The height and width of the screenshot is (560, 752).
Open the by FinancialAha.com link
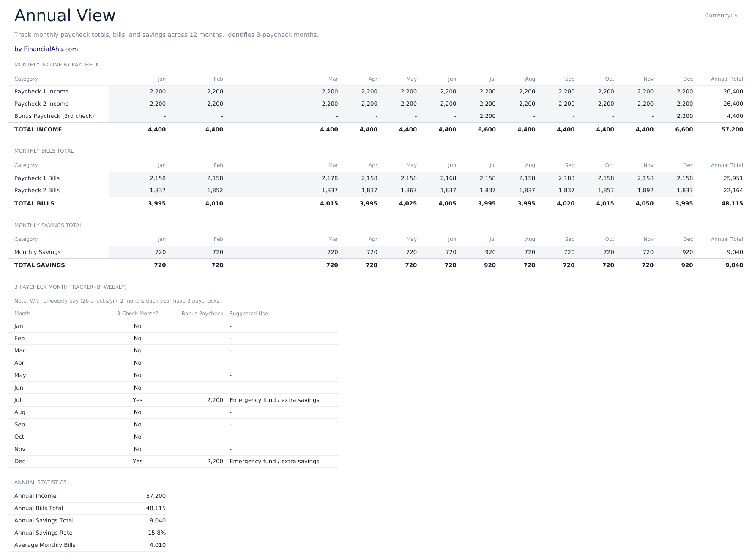tap(46, 49)
